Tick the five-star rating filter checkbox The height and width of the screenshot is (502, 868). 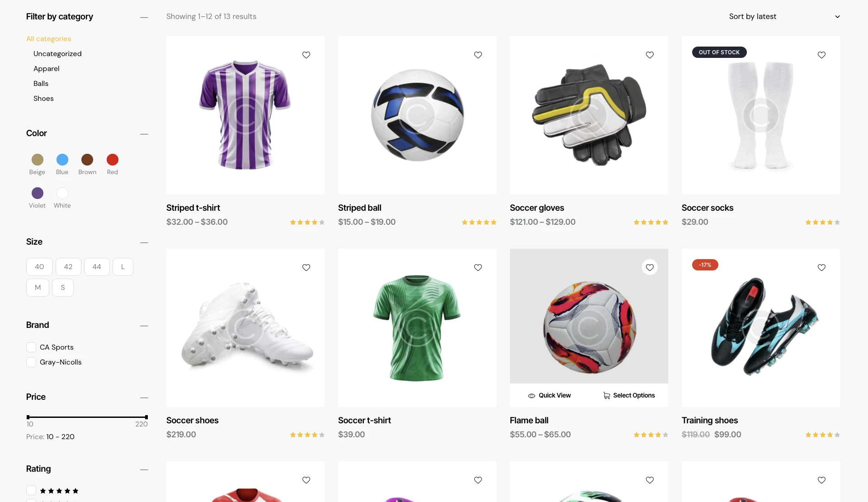31,491
